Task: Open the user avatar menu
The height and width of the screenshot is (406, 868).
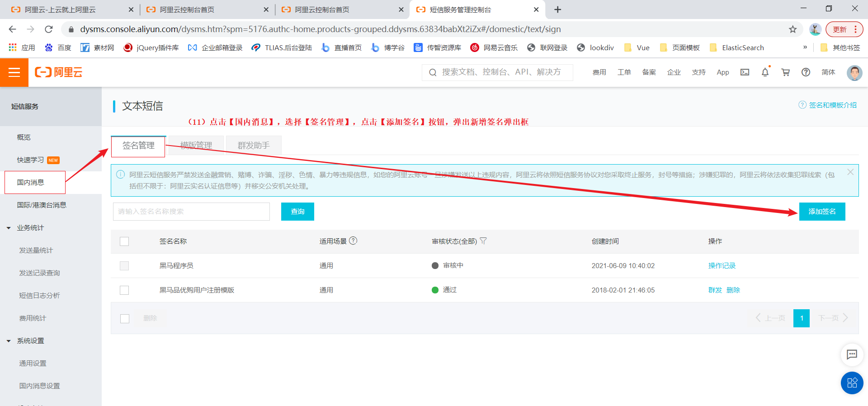Action: 854,72
